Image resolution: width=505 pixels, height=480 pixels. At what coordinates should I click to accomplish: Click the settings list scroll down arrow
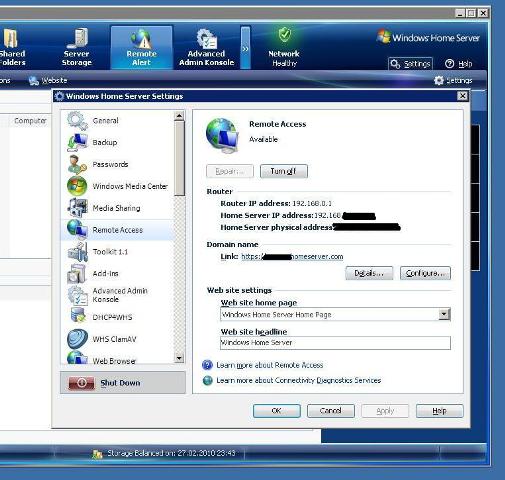tap(179, 358)
